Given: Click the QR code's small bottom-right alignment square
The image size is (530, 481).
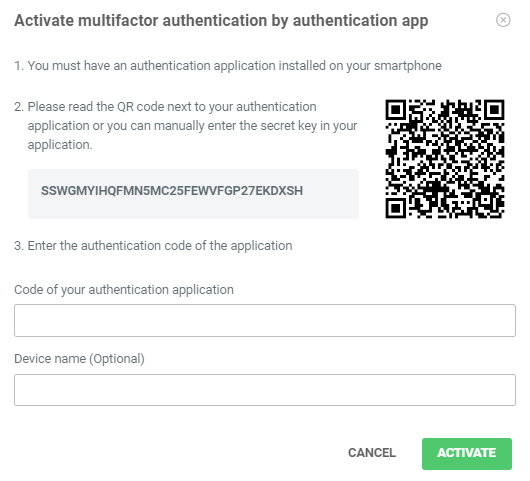Looking at the screenshot, I should pos(486,200).
